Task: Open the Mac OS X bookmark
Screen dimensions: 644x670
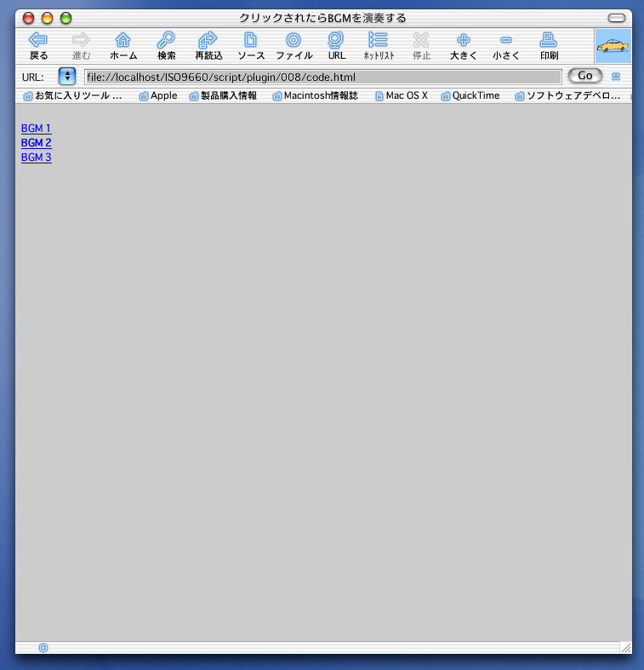Action: click(402, 95)
